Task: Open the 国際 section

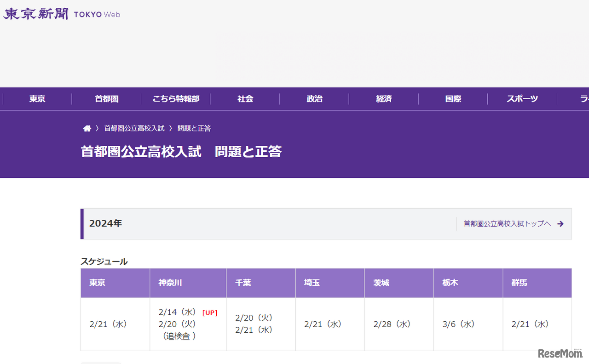Action: point(453,99)
